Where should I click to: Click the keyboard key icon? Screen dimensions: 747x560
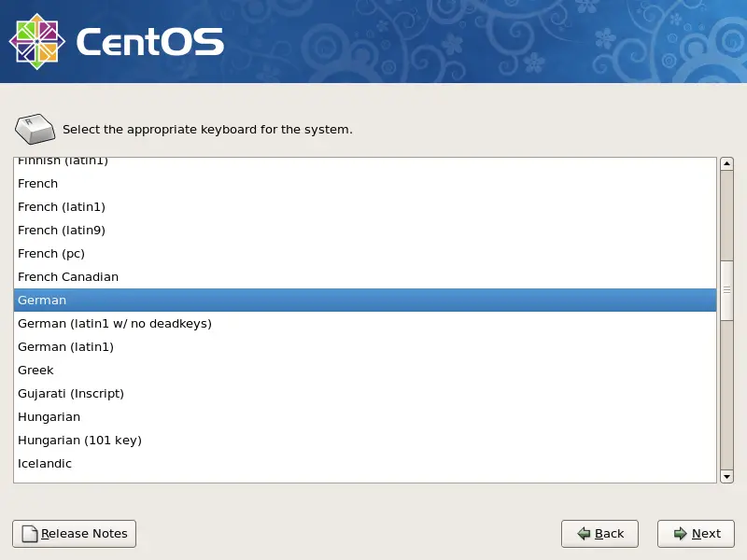coord(35,129)
